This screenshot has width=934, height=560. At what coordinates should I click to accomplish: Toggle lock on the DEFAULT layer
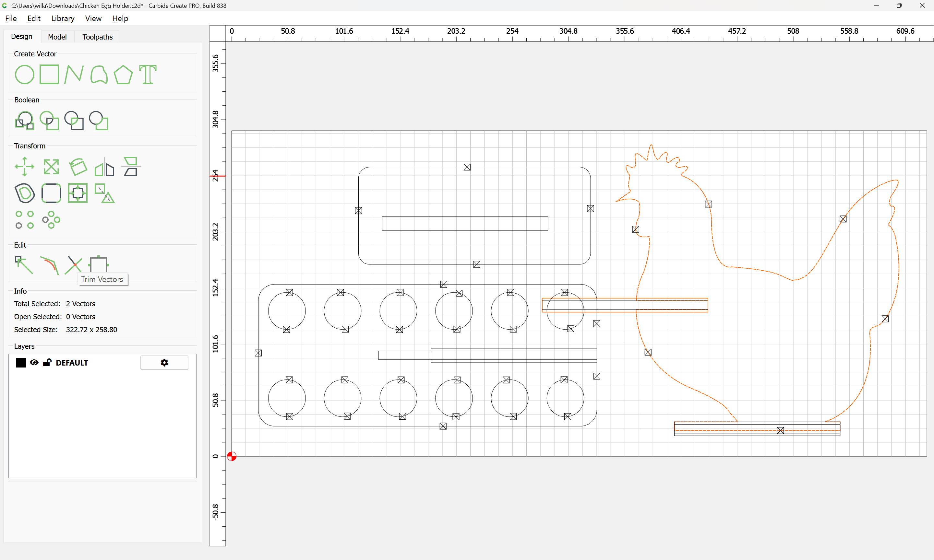47,363
